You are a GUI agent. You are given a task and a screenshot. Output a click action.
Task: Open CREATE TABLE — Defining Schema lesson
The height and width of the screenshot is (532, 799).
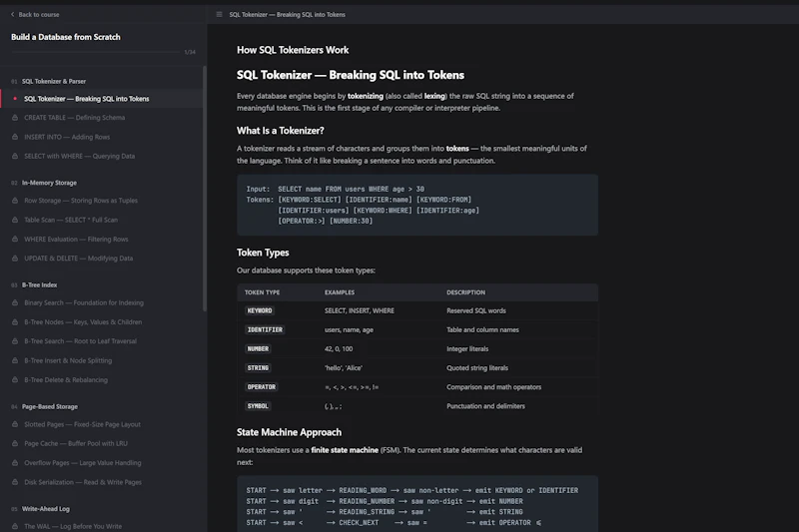[x=74, y=118]
